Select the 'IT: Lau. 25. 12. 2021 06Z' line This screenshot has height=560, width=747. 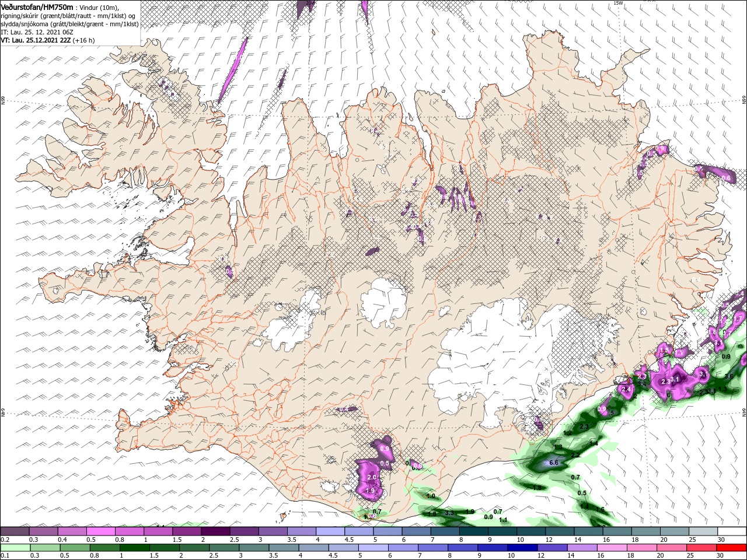pyautogui.click(x=37, y=32)
